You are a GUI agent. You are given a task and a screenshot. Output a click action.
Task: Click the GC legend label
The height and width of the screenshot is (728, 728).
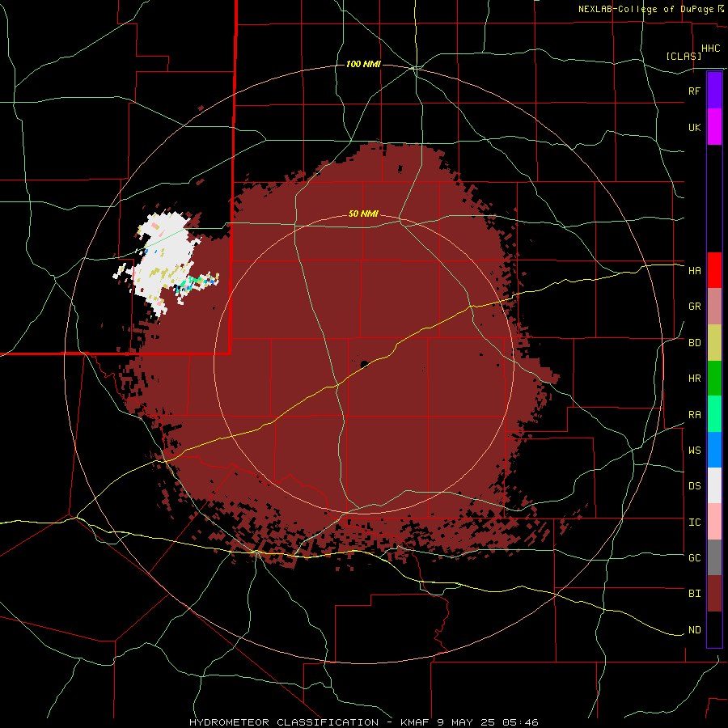click(x=694, y=558)
